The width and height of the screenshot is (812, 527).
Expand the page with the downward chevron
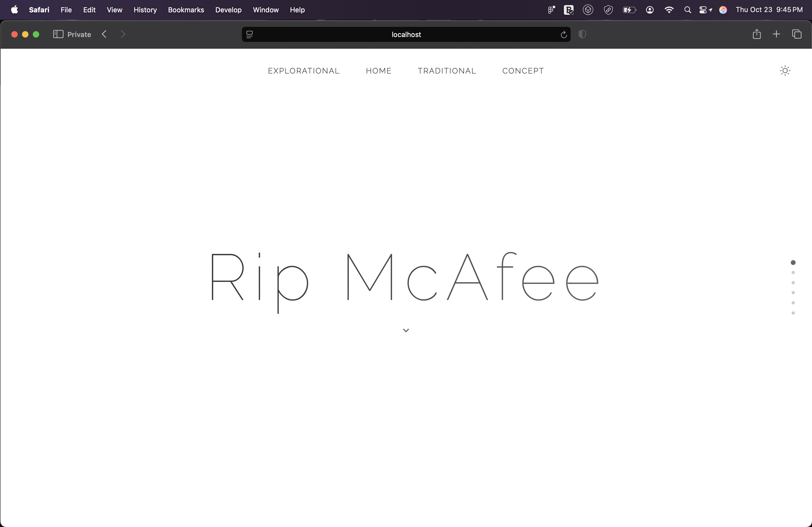tap(406, 330)
